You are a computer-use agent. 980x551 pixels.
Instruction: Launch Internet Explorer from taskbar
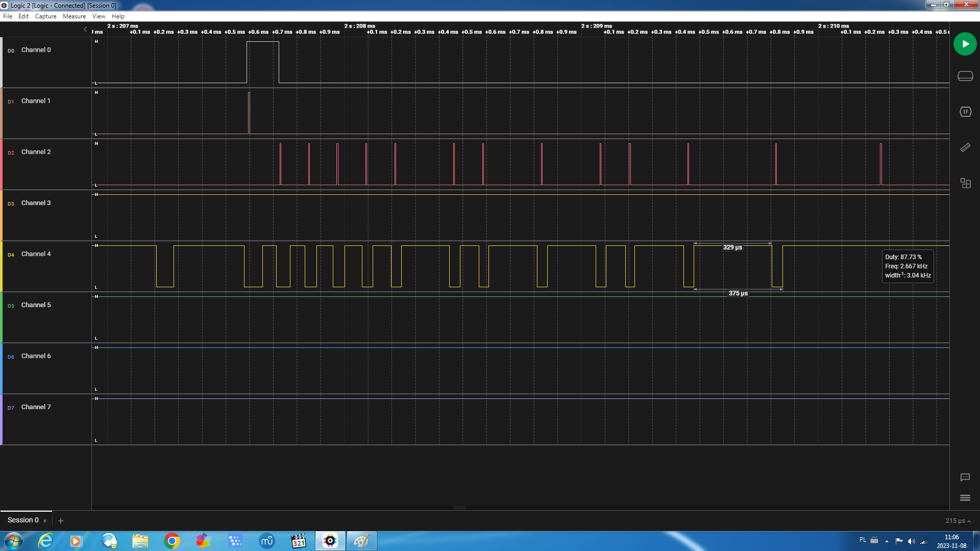pos(46,541)
